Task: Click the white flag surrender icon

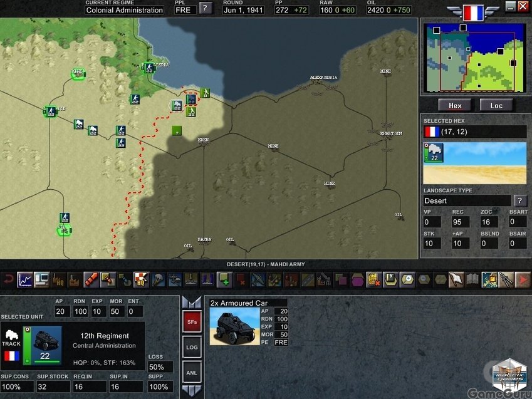Action: [x=457, y=280]
